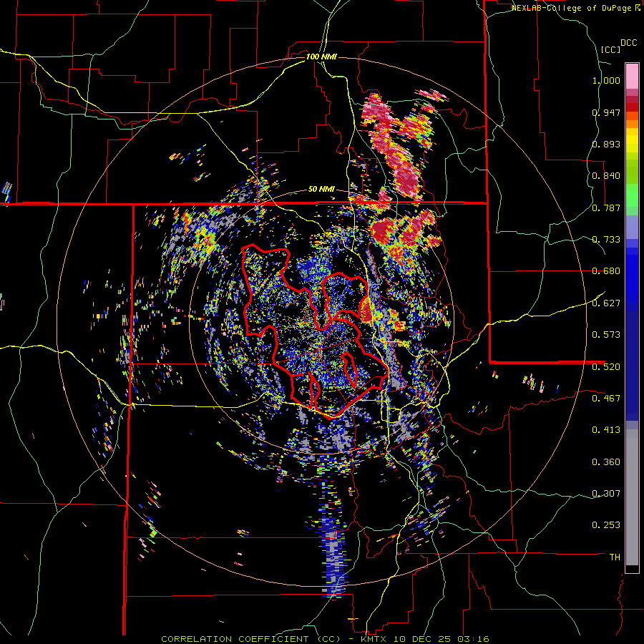644x644 pixels.
Task: Click the "DCC" label above the color scale
Action: (x=628, y=43)
